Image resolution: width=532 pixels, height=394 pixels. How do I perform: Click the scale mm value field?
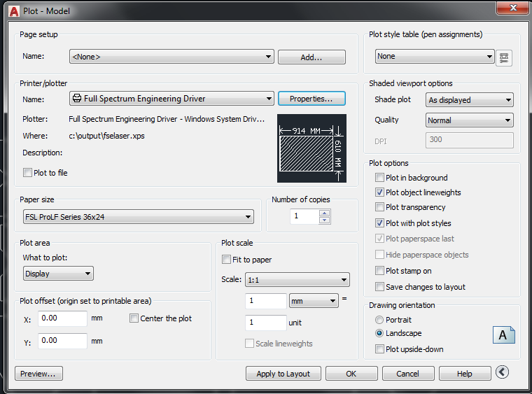(266, 301)
